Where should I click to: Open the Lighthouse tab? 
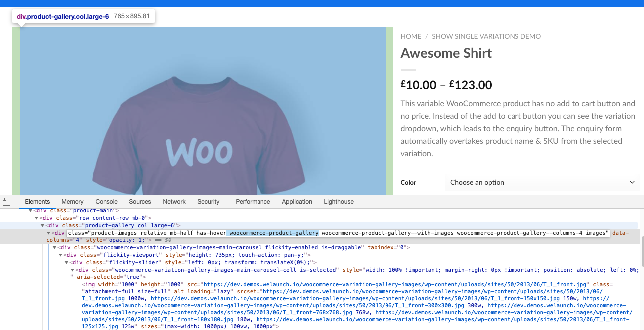coord(339,202)
